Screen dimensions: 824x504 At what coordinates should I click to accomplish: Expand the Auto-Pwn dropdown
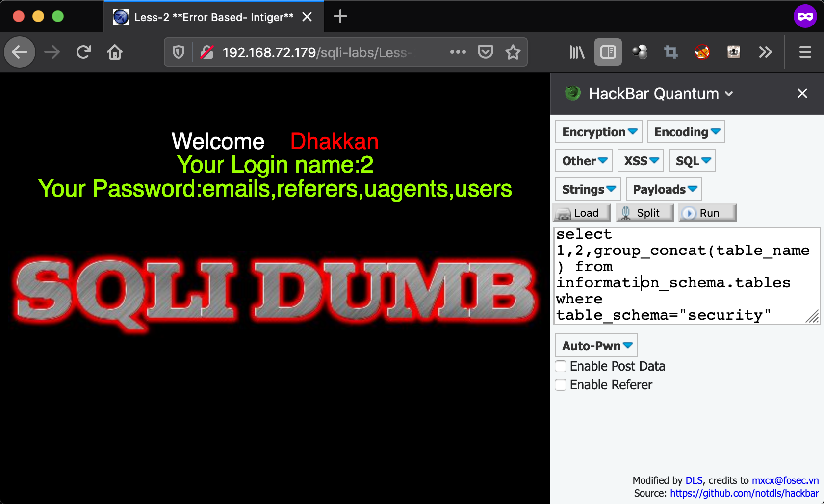[596, 346]
